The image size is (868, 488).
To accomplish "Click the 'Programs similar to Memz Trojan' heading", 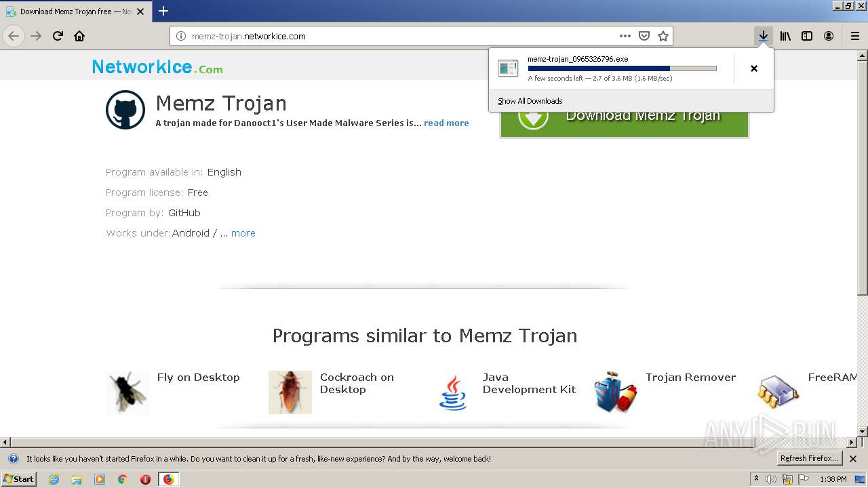I will 425,336.
